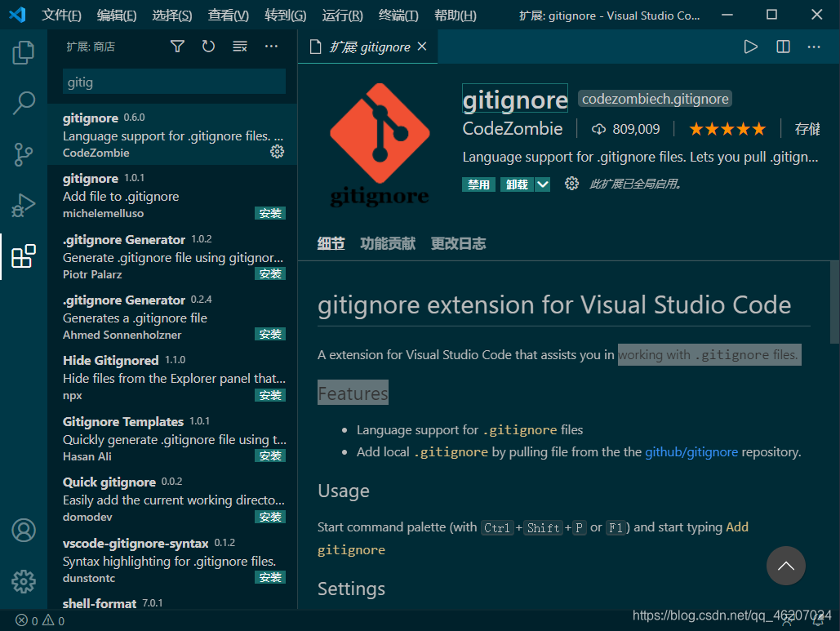
Task: Install the Hide Gitignored extension
Action: point(270,395)
